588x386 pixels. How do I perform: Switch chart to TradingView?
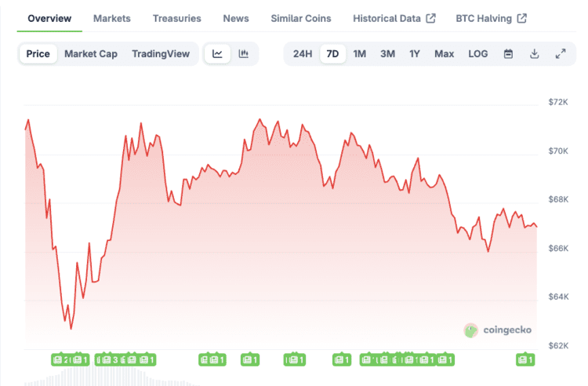[161, 54]
